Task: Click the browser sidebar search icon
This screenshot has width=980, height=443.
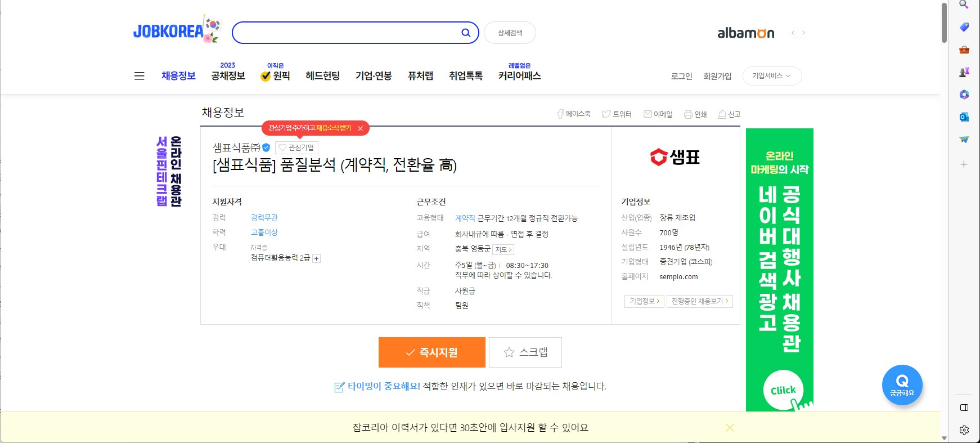Action: click(x=964, y=5)
